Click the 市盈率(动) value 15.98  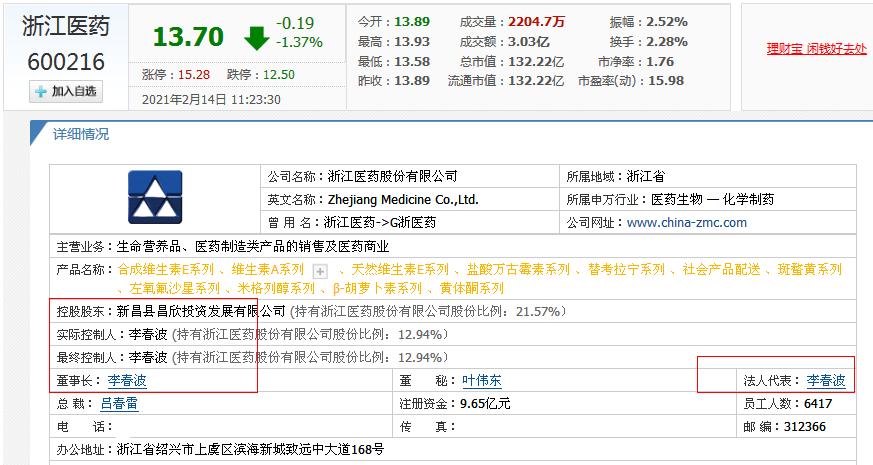[x=666, y=81]
